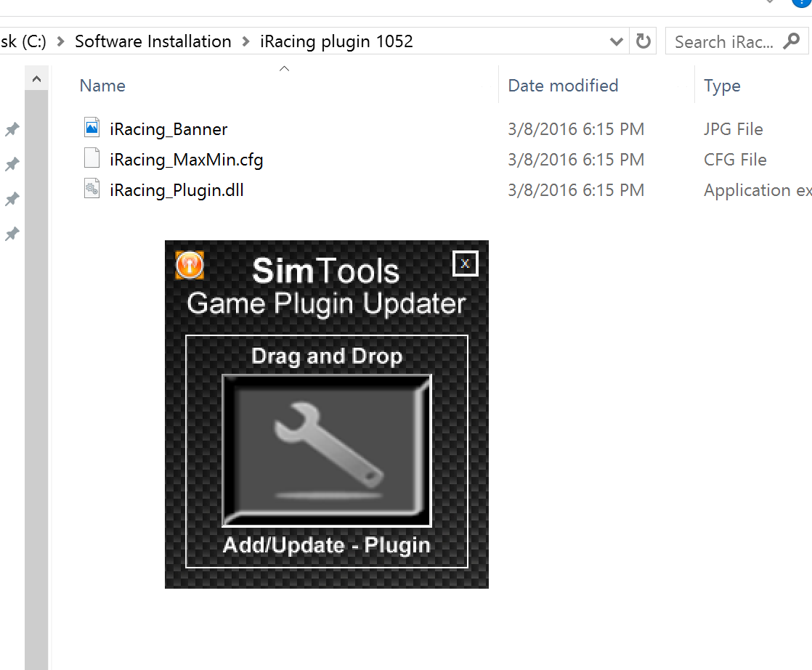Select the iRacing_Banner JPG file icon

click(92, 128)
